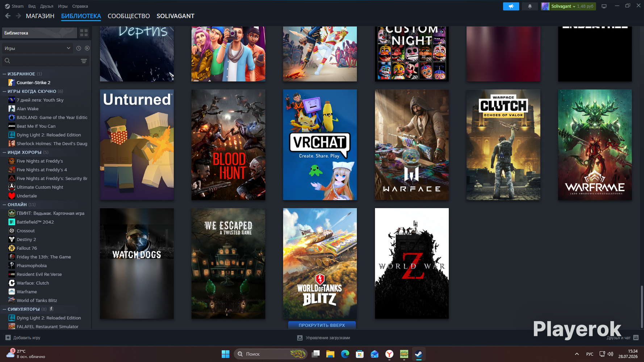Open the Игры menu in menu bar
This screenshot has height=362, width=644.
point(63,6)
